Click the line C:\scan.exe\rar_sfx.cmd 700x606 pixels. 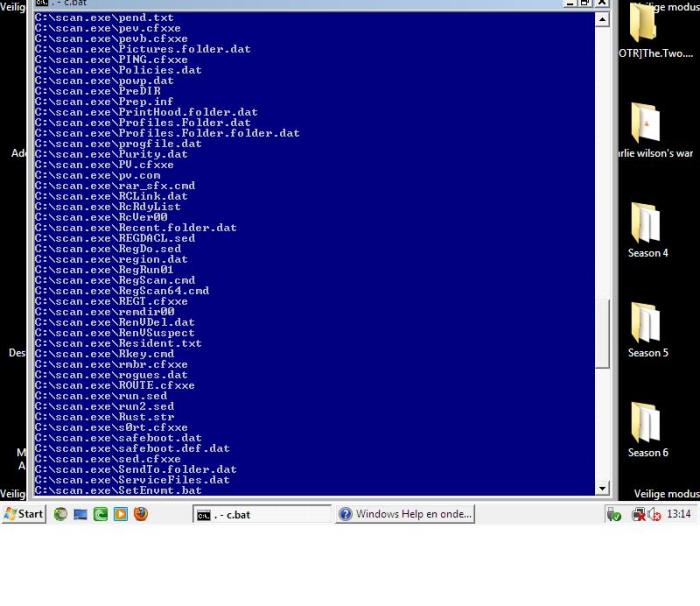[115, 186]
